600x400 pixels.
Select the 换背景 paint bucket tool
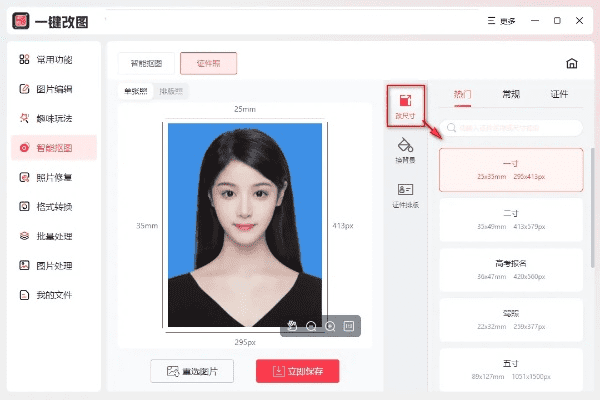[405, 150]
